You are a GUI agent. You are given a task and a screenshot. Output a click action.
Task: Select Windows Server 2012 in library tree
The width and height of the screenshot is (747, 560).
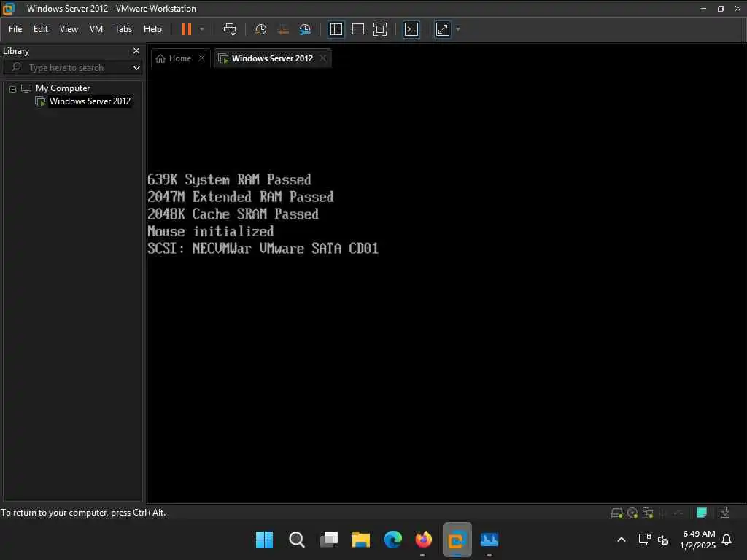tap(90, 101)
